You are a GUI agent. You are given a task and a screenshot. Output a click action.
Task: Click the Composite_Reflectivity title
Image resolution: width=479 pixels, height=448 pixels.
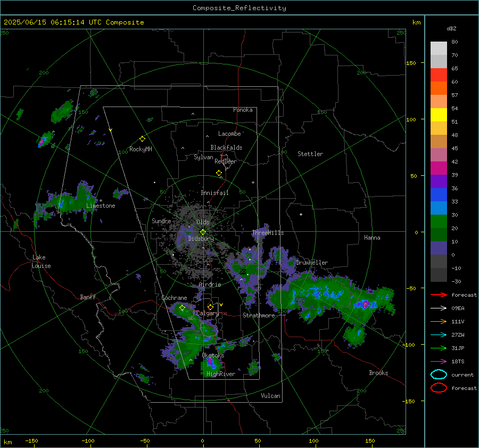(239, 8)
